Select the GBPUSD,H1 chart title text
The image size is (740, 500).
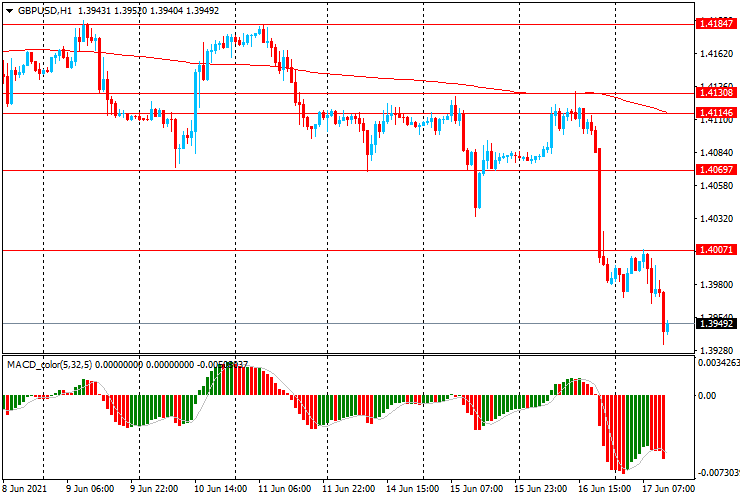[44, 10]
